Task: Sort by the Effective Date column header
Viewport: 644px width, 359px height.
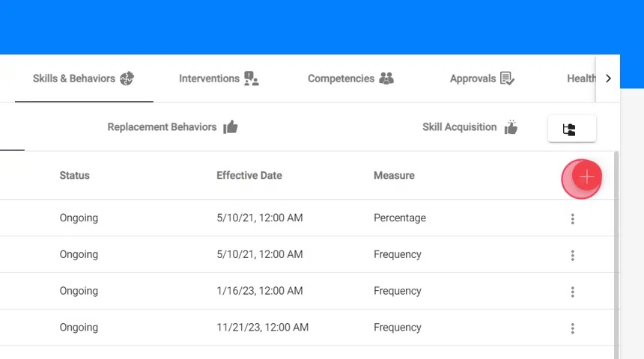Action: coord(249,176)
